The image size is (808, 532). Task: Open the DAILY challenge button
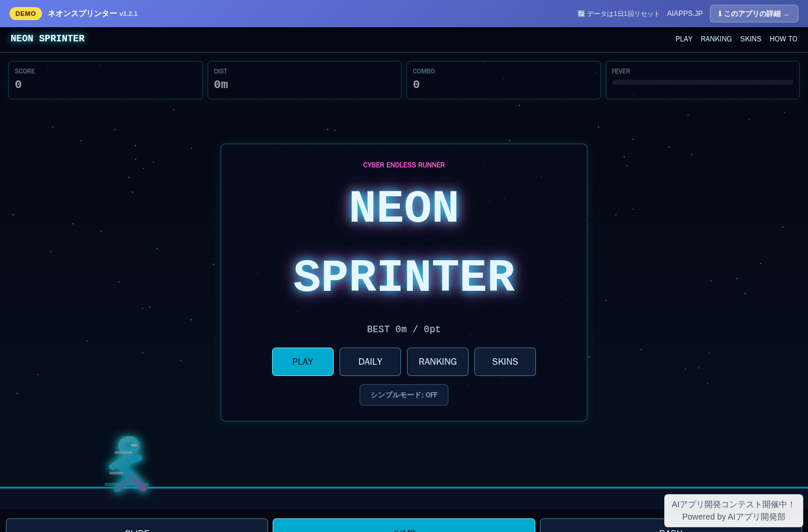(370, 362)
